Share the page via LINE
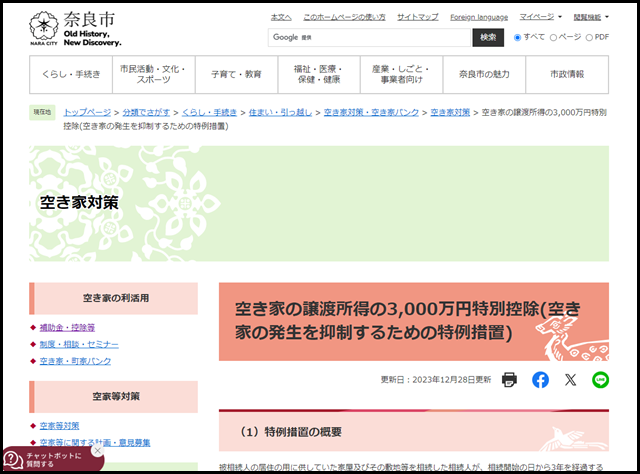 (x=600, y=380)
